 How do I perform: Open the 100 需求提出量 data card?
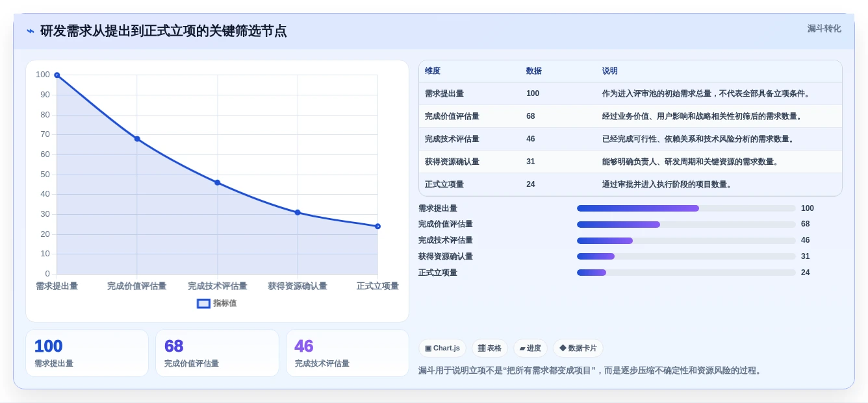87,353
